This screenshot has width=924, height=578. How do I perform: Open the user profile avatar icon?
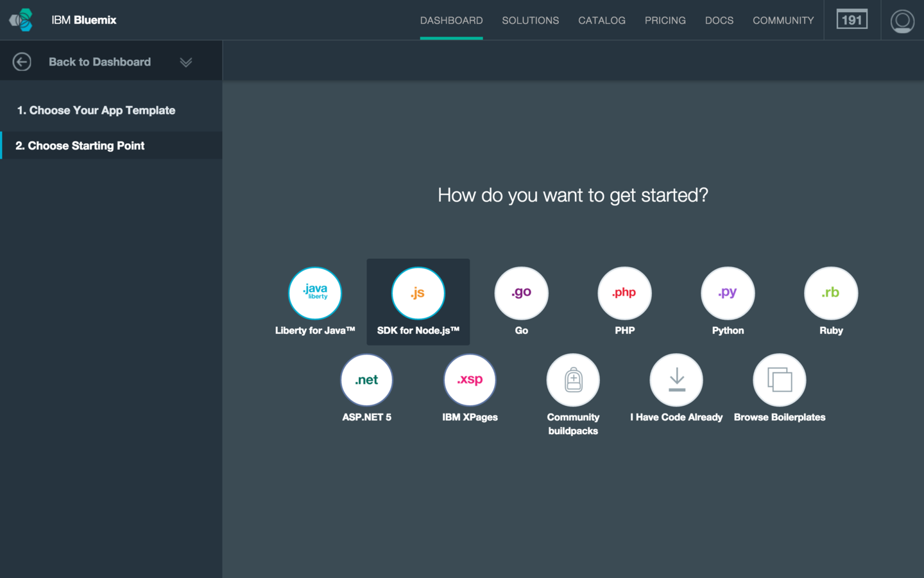[x=902, y=21]
